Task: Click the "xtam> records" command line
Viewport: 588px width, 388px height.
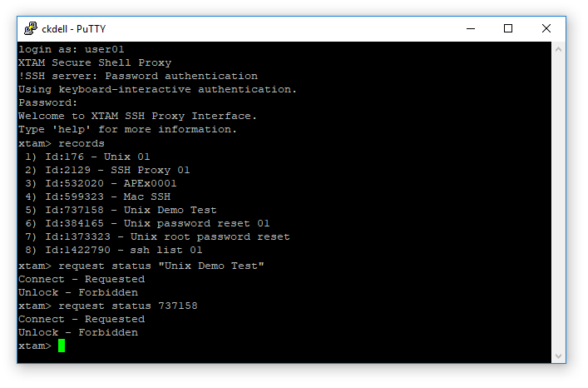Action: [x=62, y=143]
